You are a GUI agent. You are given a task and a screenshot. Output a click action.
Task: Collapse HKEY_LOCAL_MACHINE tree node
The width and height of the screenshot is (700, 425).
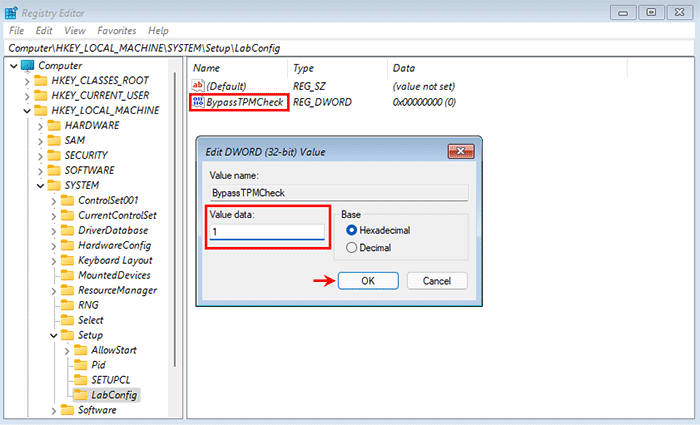click(27, 111)
